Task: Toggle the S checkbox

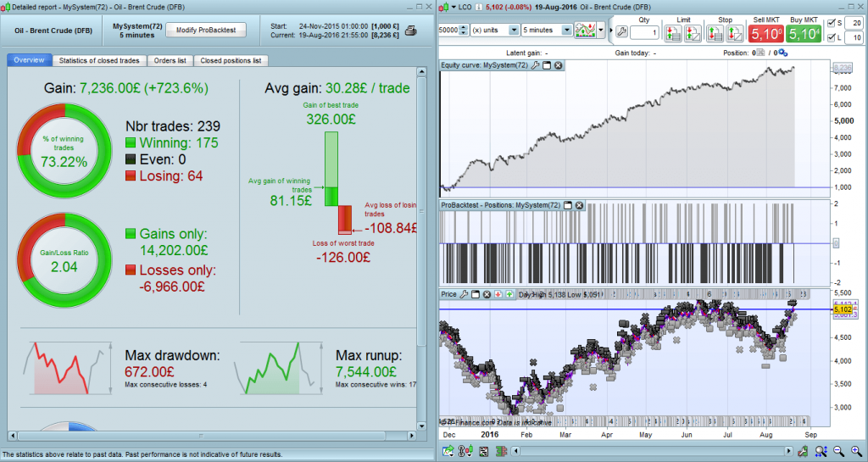Action: [831, 23]
